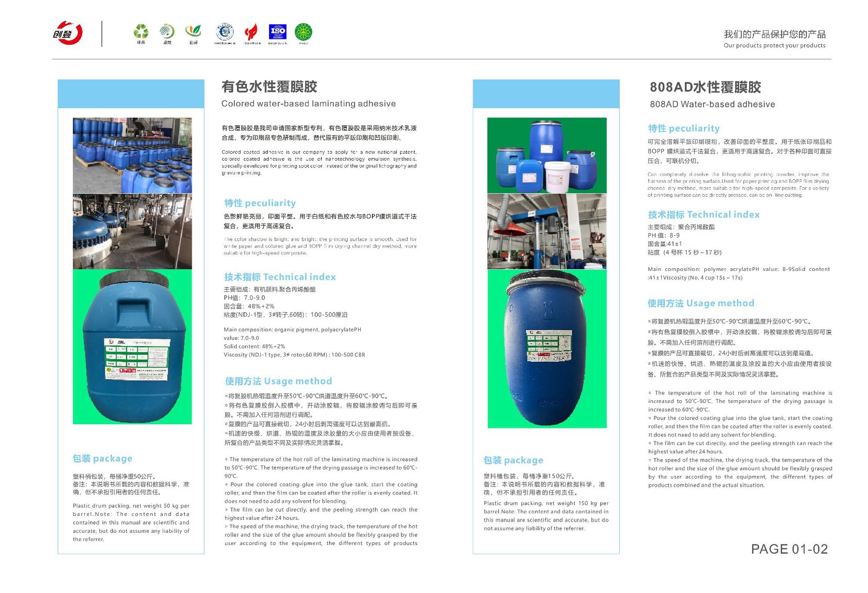Click the stacked blue barrels warehouse photo
This screenshot has height=593, width=868.
point(132,155)
